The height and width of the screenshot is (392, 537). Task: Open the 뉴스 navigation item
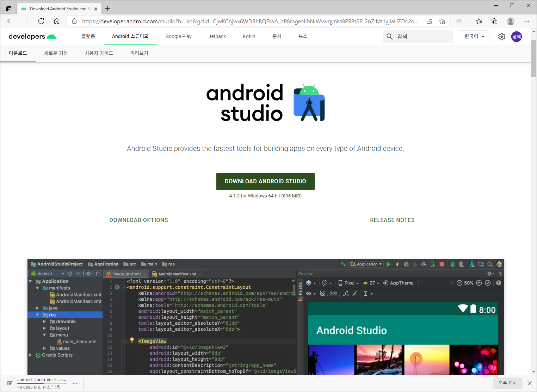click(x=303, y=36)
